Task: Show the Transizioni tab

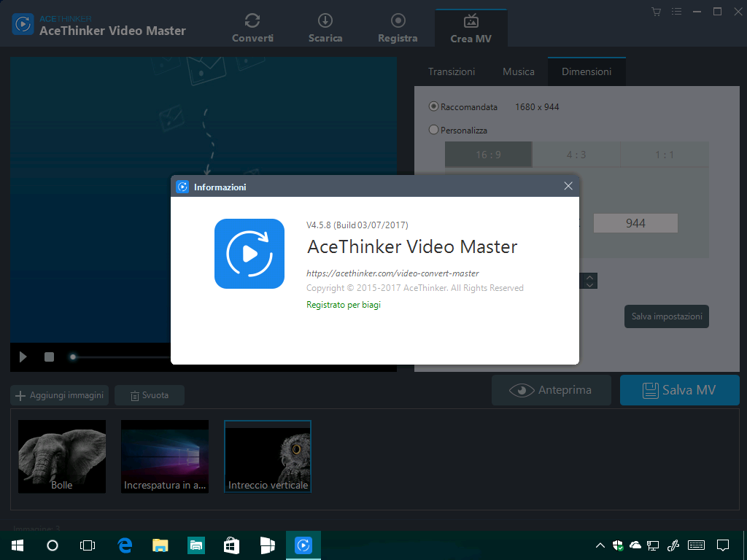Action: point(451,71)
